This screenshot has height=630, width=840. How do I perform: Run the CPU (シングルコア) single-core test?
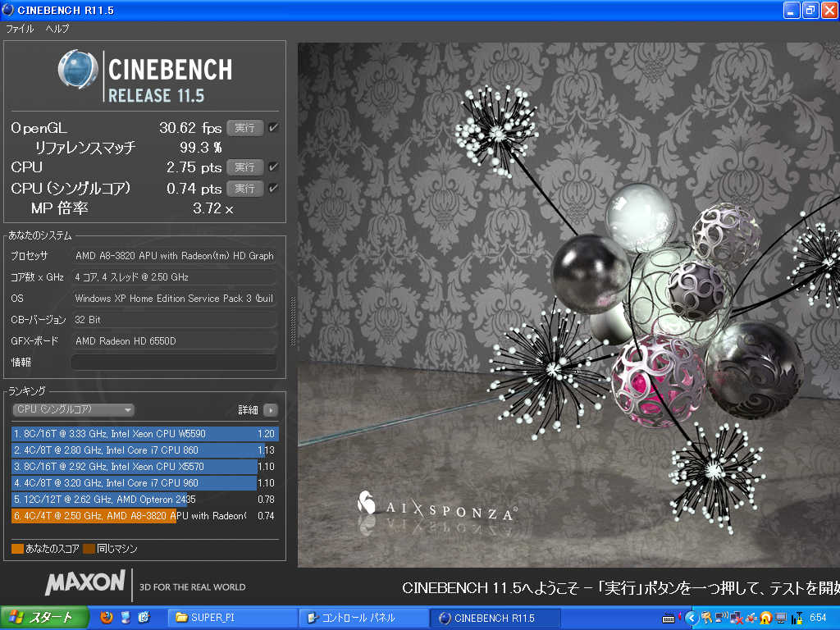click(x=244, y=189)
